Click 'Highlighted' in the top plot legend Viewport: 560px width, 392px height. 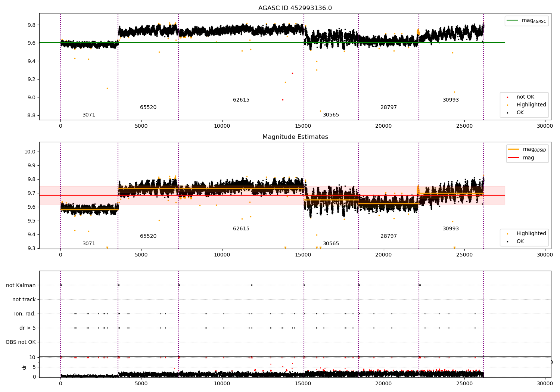tap(531, 105)
